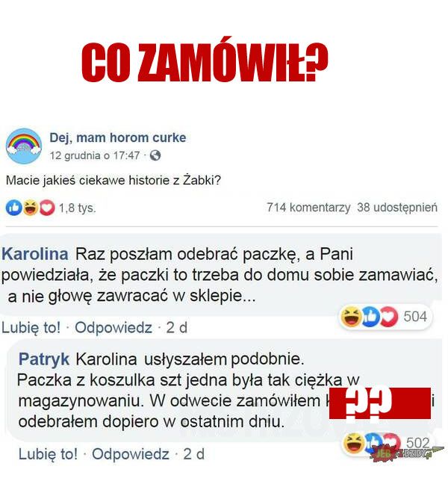Open the rainbow page profile picture

(x=24, y=146)
